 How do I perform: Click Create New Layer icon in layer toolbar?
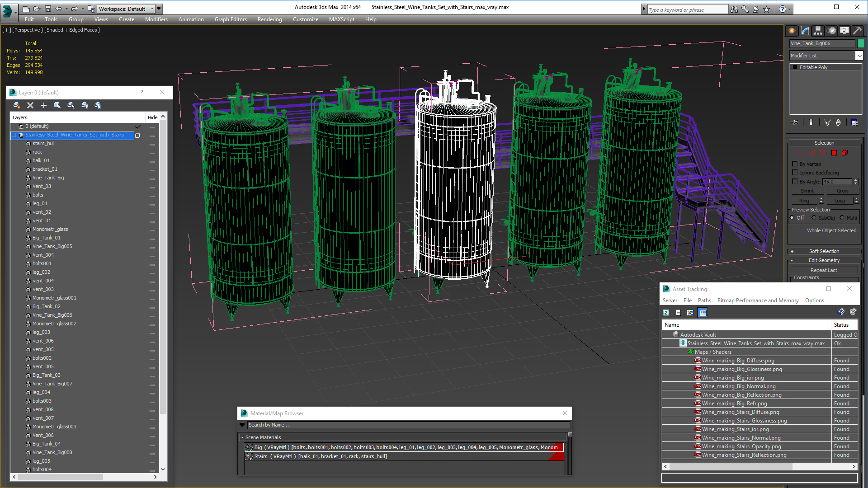17,105
